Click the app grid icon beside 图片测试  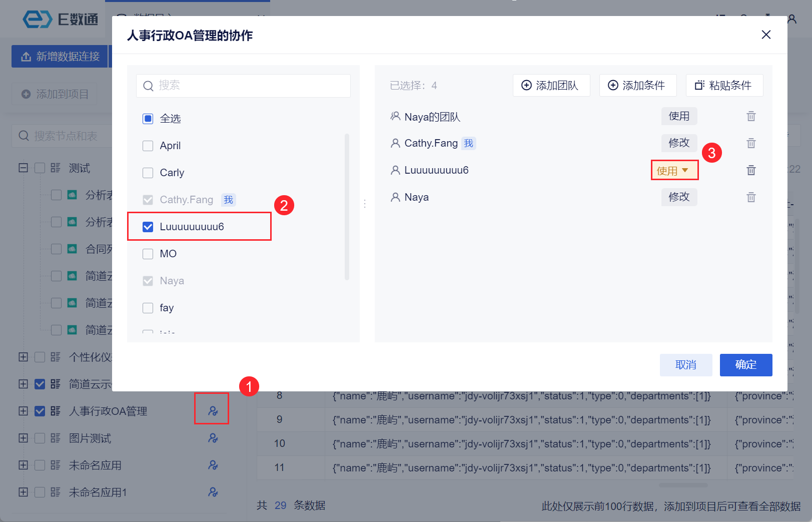coord(56,438)
